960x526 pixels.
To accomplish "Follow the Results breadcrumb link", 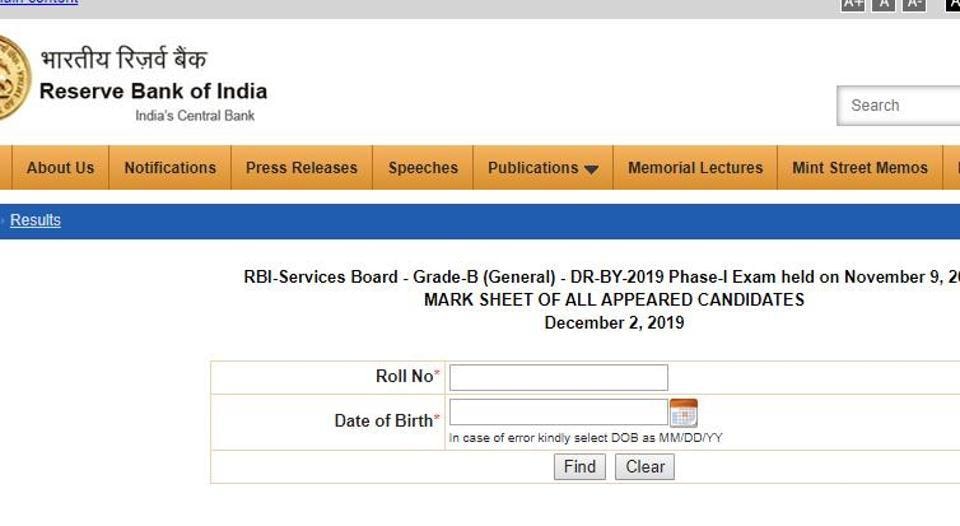I will 36,220.
